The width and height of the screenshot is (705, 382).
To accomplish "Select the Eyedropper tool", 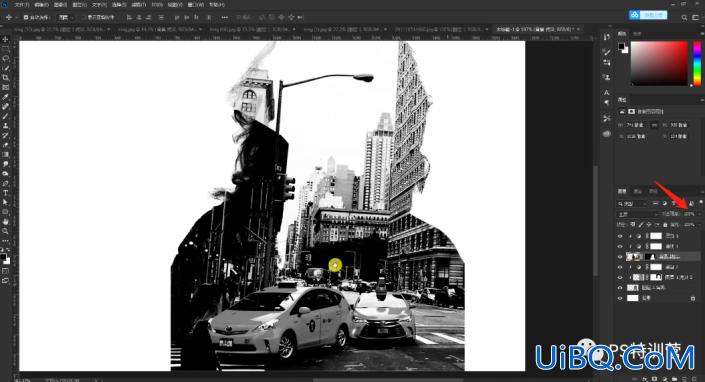I will point(5,97).
